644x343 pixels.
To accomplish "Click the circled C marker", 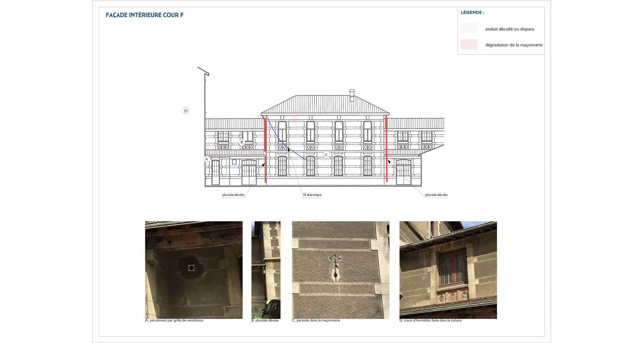I will click(x=326, y=155).
